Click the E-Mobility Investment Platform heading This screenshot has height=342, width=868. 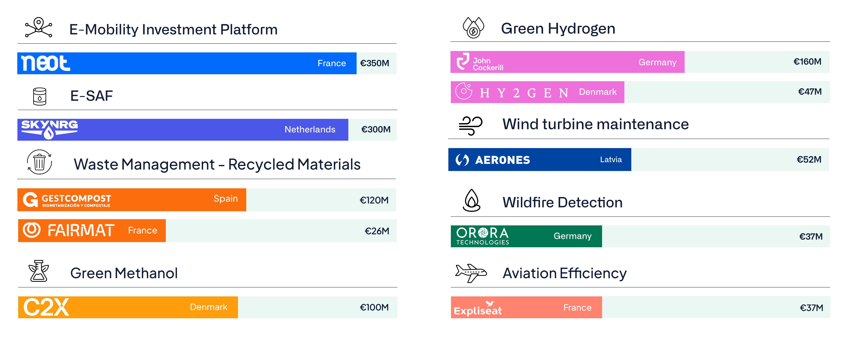pos(173,30)
